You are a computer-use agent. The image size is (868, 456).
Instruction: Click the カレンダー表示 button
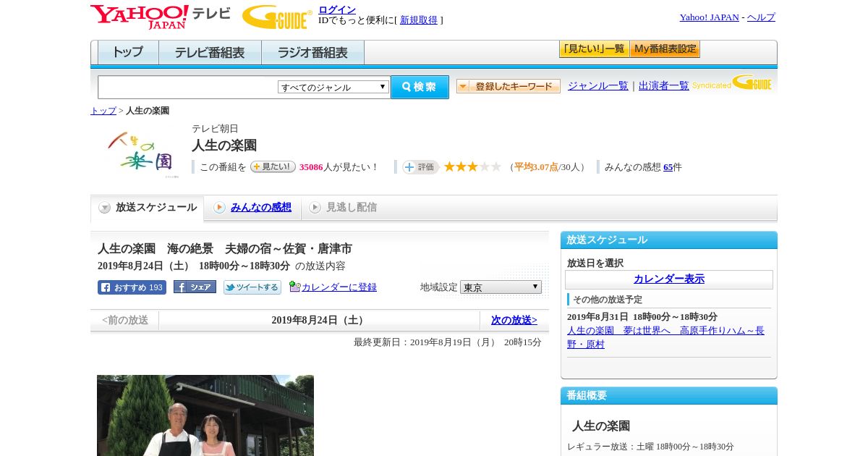click(669, 279)
